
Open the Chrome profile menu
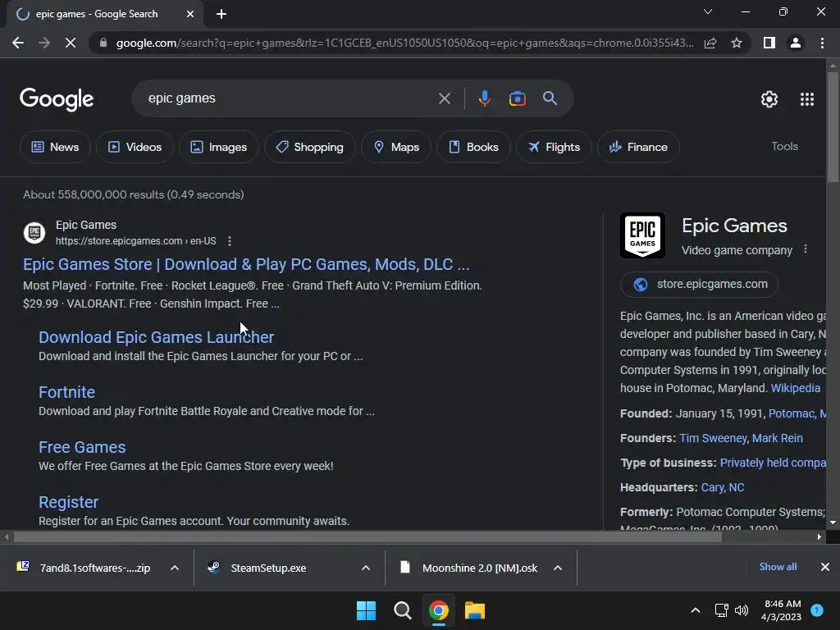pos(796,43)
